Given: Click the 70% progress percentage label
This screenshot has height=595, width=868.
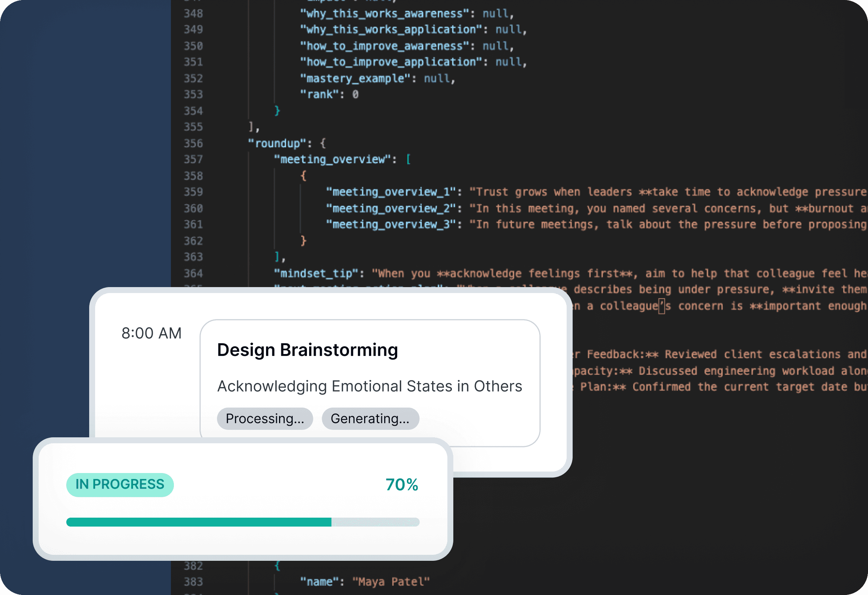Looking at the screenshot, I should point(402,485).
